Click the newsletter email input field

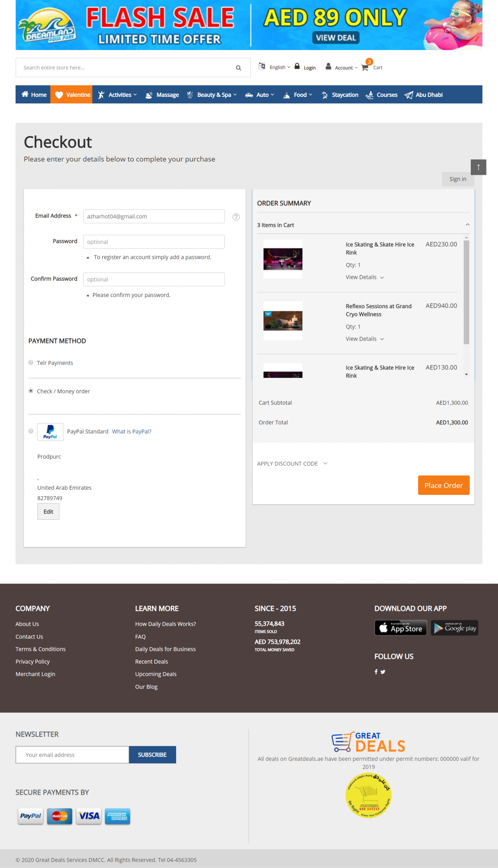[72, 755]
